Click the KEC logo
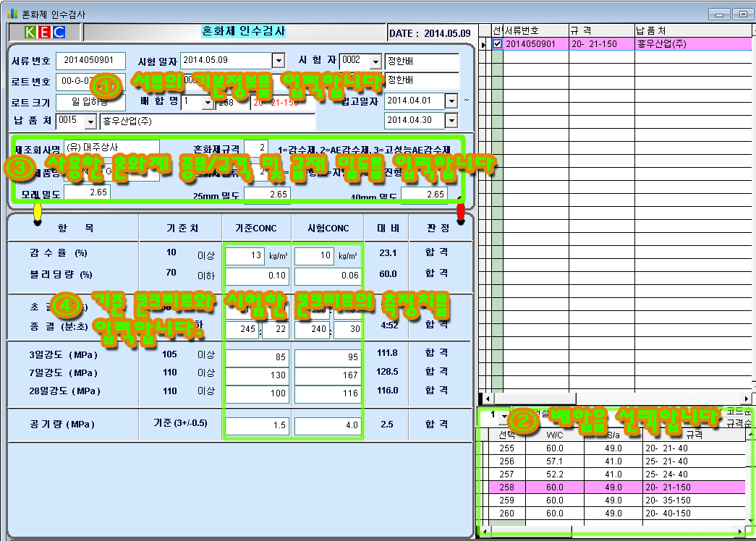 tap(45, 33)
